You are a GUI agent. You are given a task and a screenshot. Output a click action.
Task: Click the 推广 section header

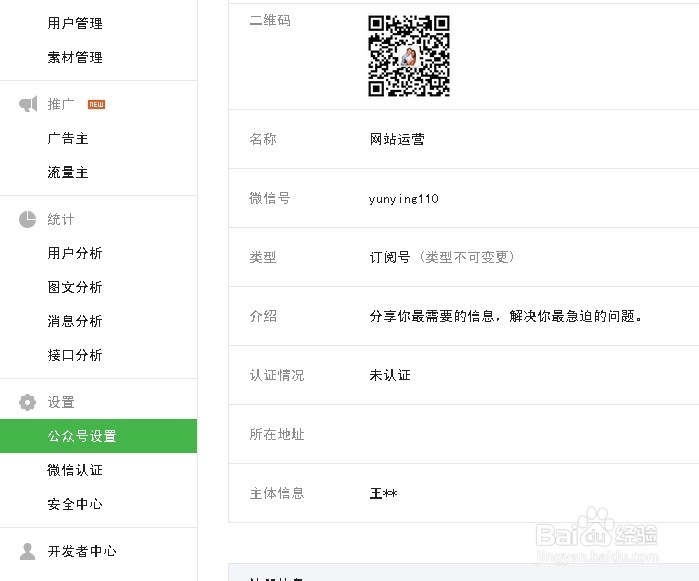coord(61,104)
